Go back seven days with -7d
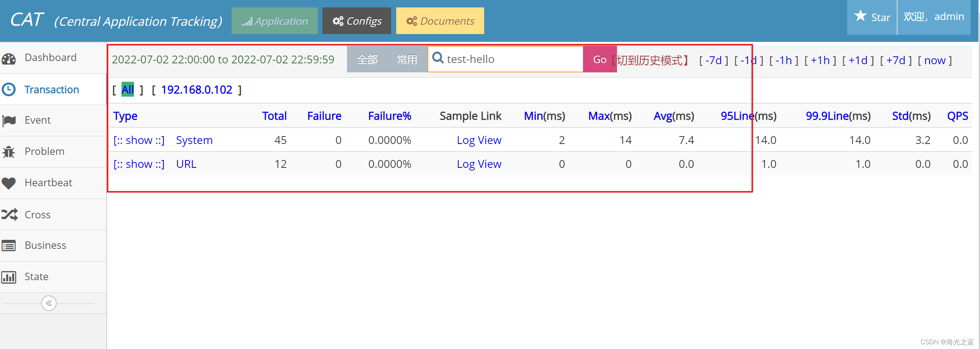The height and width of the screenshot is (349, 980). (714, 60)
